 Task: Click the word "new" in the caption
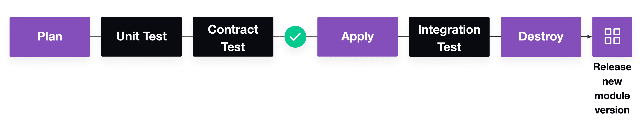pos(612,82)
